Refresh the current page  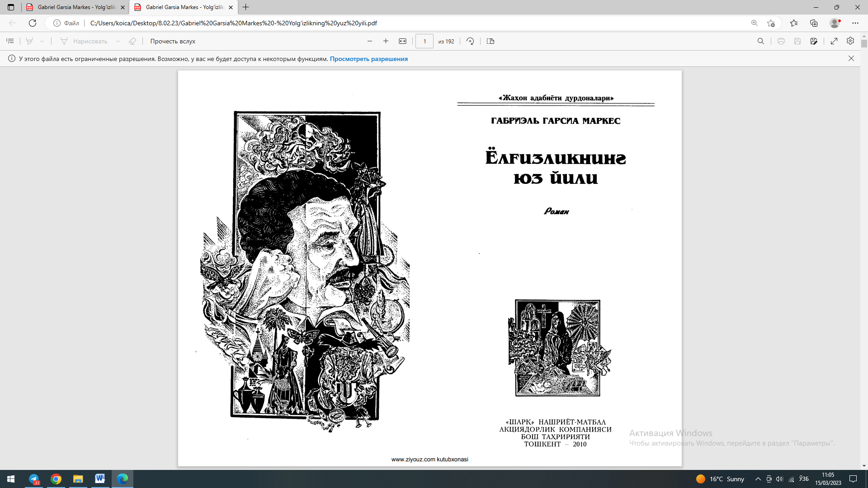33,23
